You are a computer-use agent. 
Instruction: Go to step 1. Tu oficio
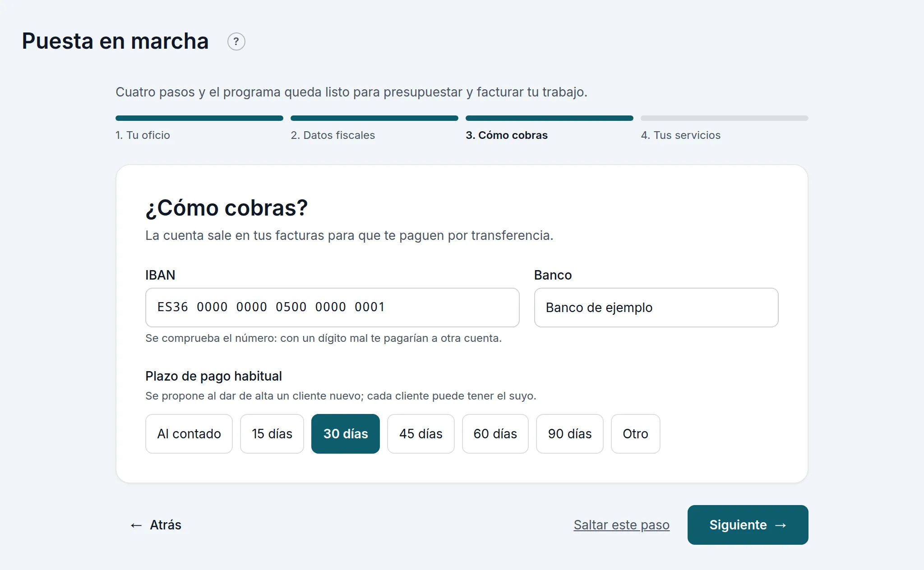[143, 135]
